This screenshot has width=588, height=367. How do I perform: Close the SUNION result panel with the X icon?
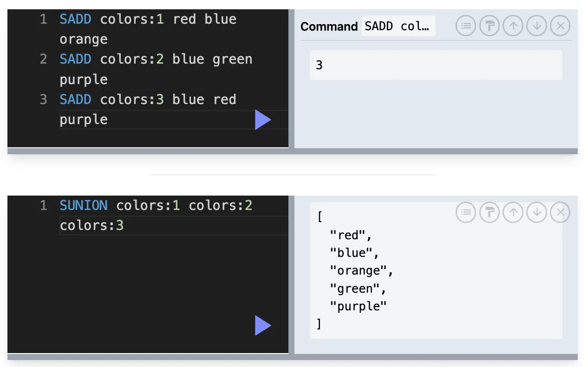coord(561,212)
